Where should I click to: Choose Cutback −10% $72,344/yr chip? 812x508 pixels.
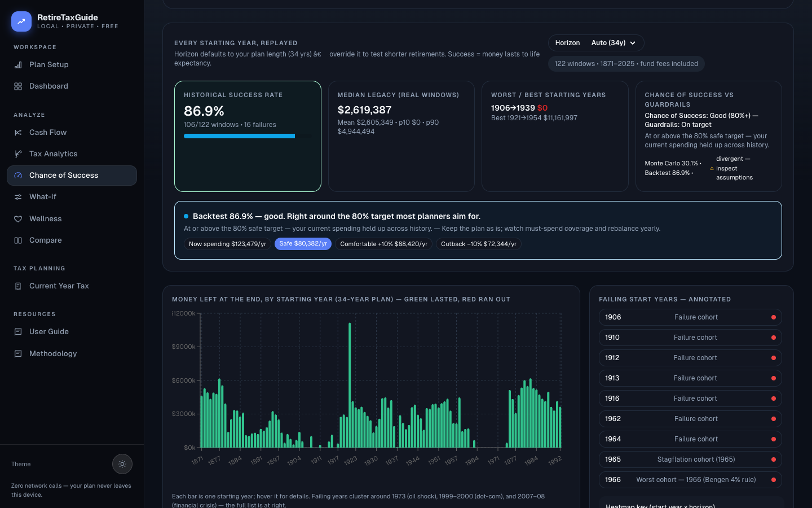(479, 244)
